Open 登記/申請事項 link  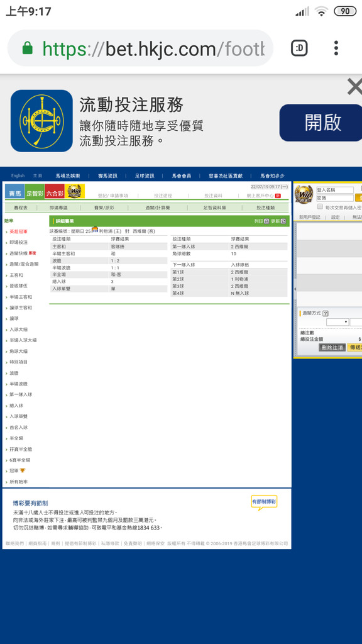(x=113, y=196)
